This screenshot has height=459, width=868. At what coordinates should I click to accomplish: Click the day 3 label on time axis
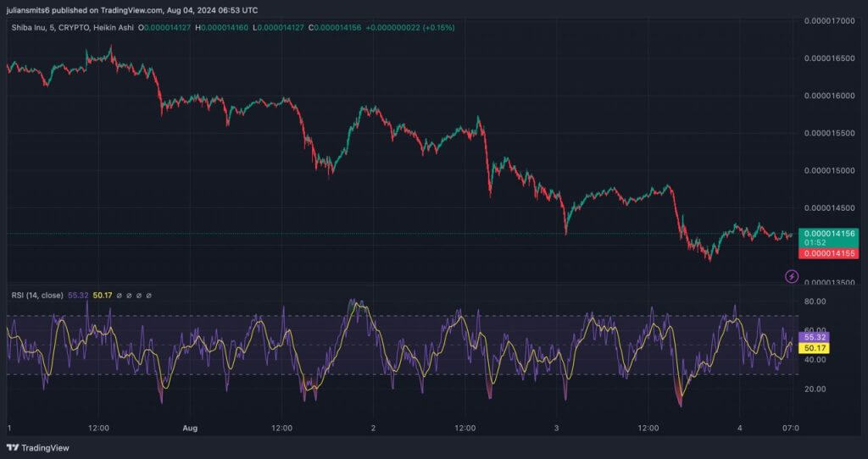pyautogui.click(x=556, y=428)
